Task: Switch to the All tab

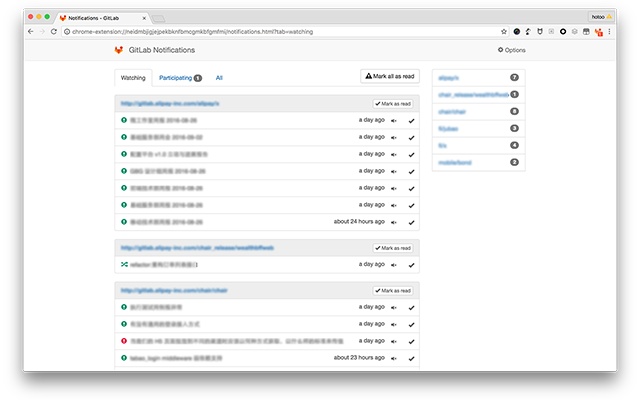Action: pyautogui.click(x=219, y=78)
